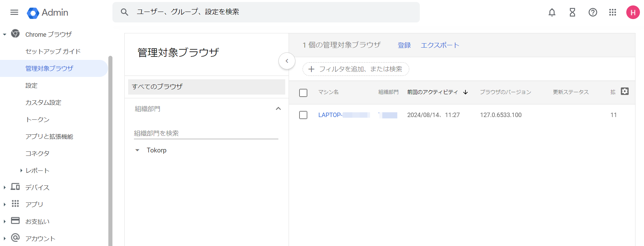The width and height of the screenshot is (644, 246).
Task: Expand the レポート submenu
Action: tap(21, 170)
